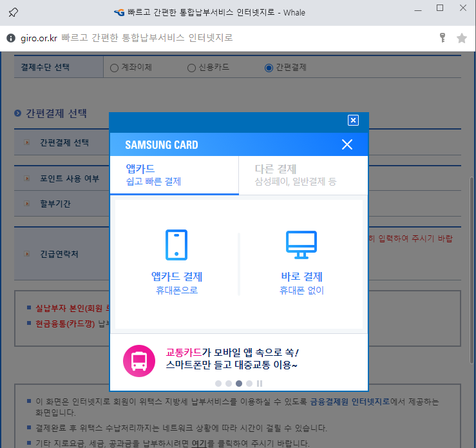Open the 금융결제원 인터넷지로 link
This screenshot has height=448, width=476.
coord(350,402)
